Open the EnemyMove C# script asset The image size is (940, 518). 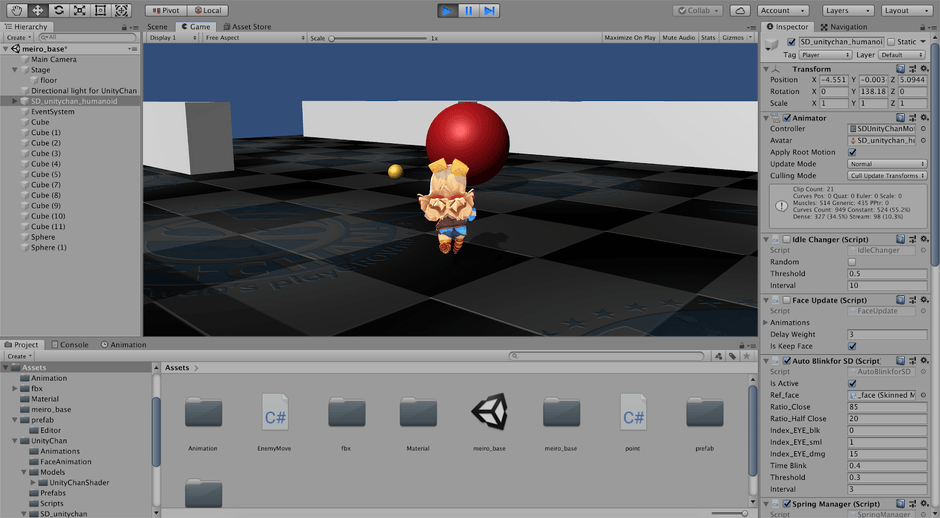pyautogui.click(x=275, y=421)
